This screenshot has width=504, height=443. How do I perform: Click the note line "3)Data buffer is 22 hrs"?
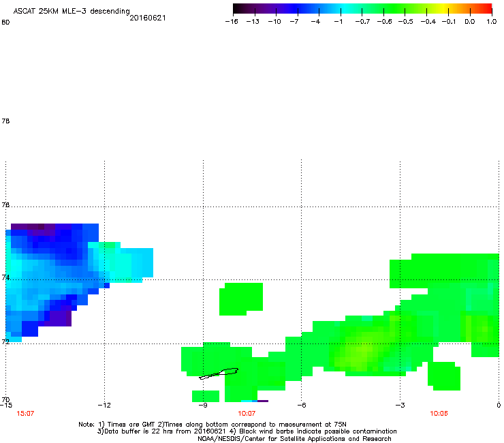247,431
